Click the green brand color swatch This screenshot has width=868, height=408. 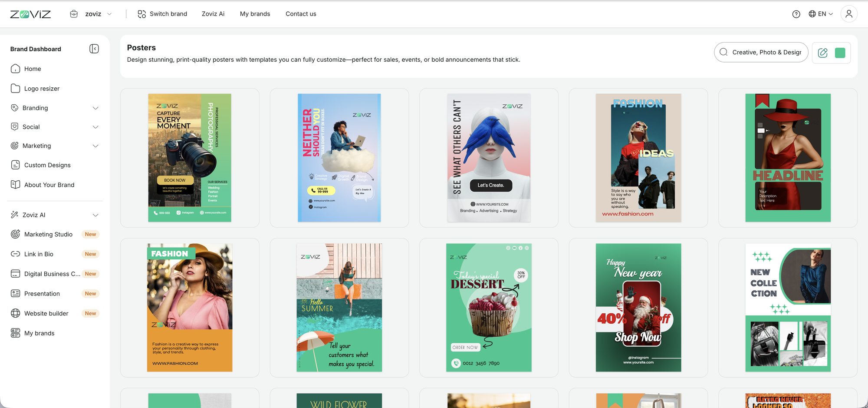coord(840,53)
